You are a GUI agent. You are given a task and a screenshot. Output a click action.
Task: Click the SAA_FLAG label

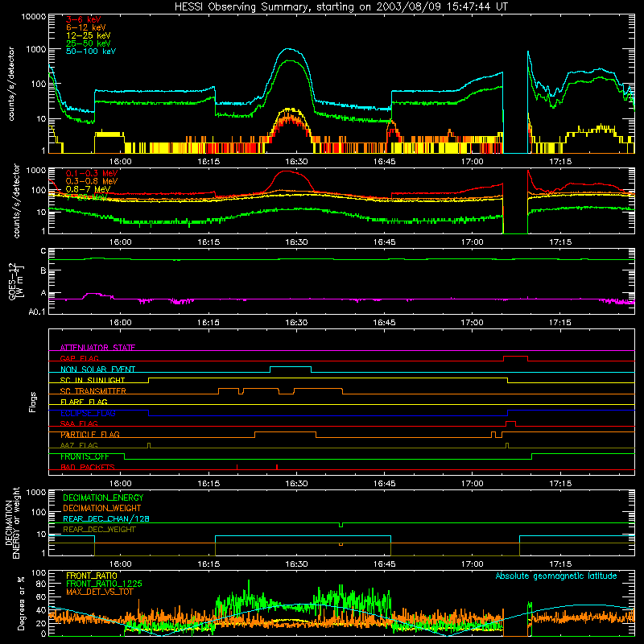[x=79, y=423]
